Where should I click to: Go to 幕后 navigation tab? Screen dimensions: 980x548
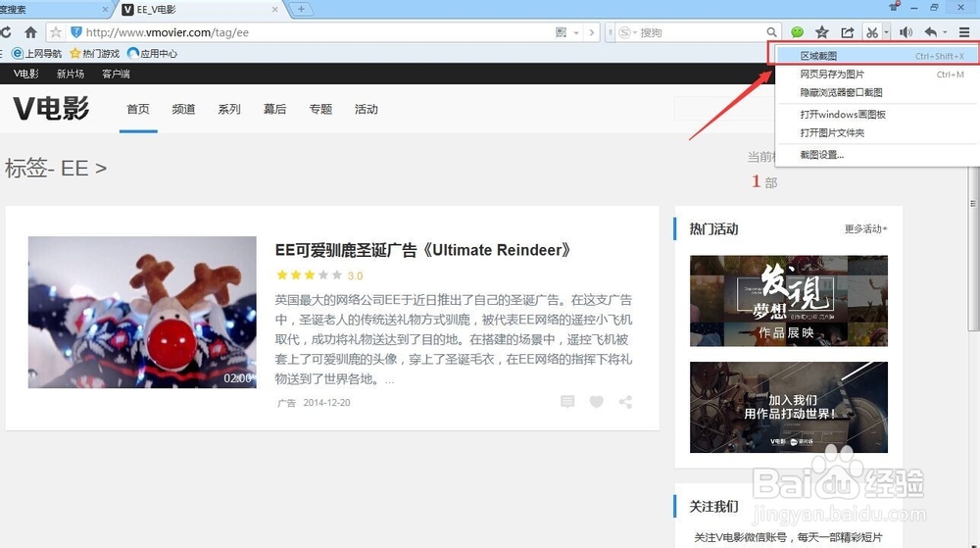pos(275,110)
